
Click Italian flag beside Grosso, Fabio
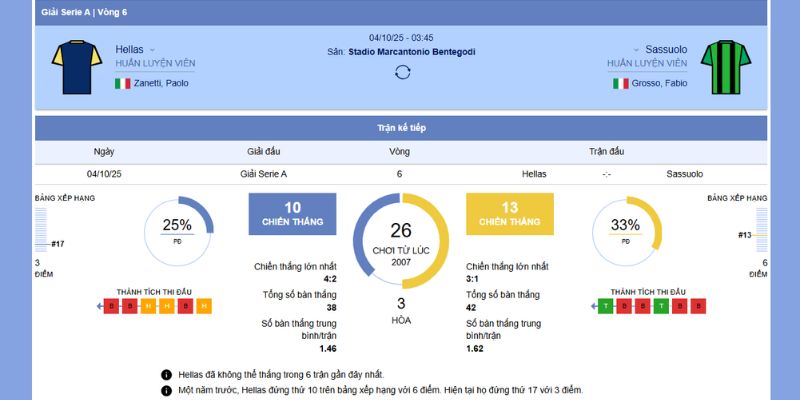tap(620, 83)
